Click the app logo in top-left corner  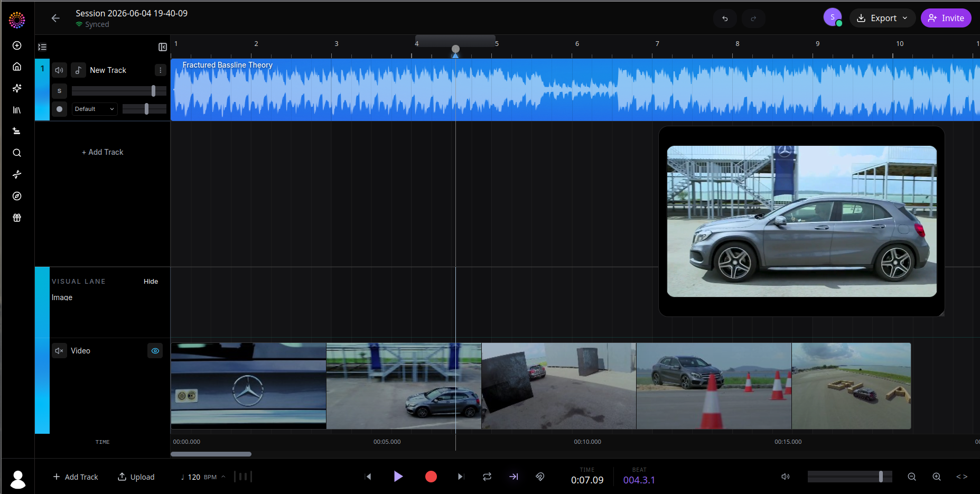tap(17, 20)
